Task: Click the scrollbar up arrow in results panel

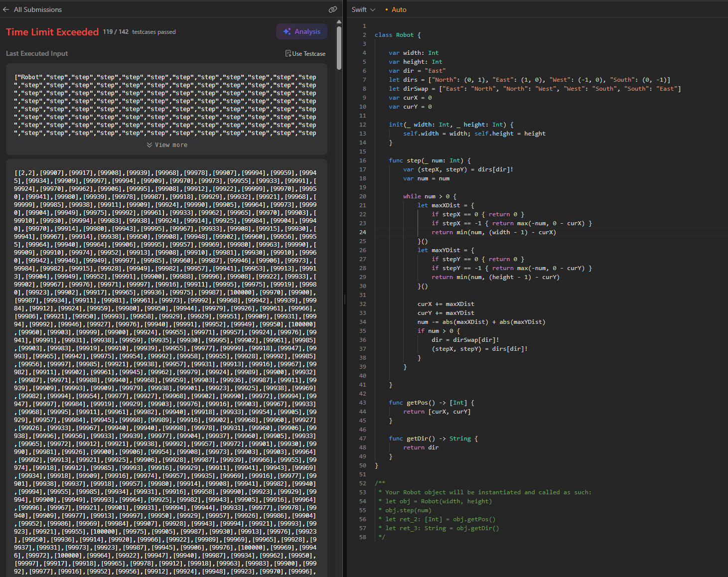Action: [339, 22]
